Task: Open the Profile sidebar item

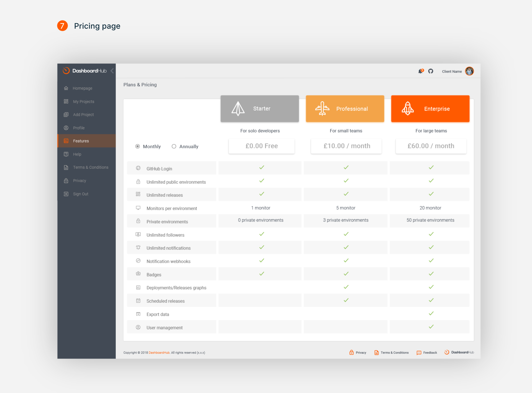Action: click(86, 128)
